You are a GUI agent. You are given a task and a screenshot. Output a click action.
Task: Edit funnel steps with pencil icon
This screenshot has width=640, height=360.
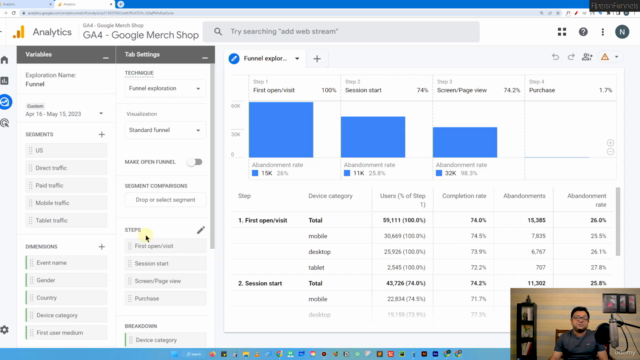point(201,230)
